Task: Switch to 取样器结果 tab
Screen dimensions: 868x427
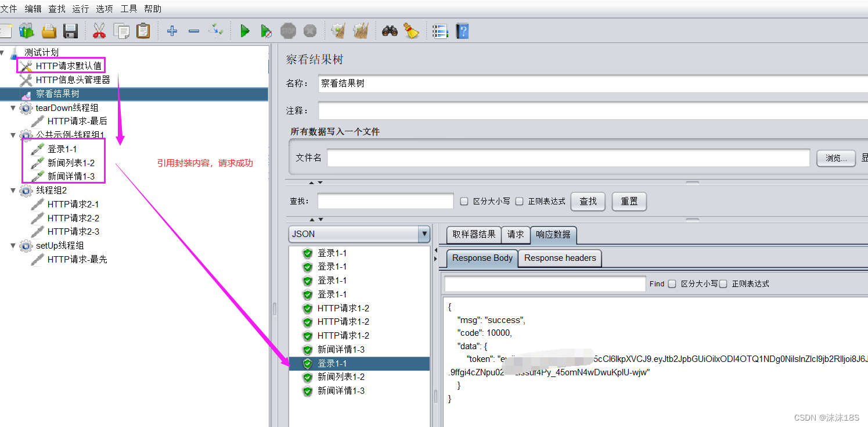Action: pos(474,235)
